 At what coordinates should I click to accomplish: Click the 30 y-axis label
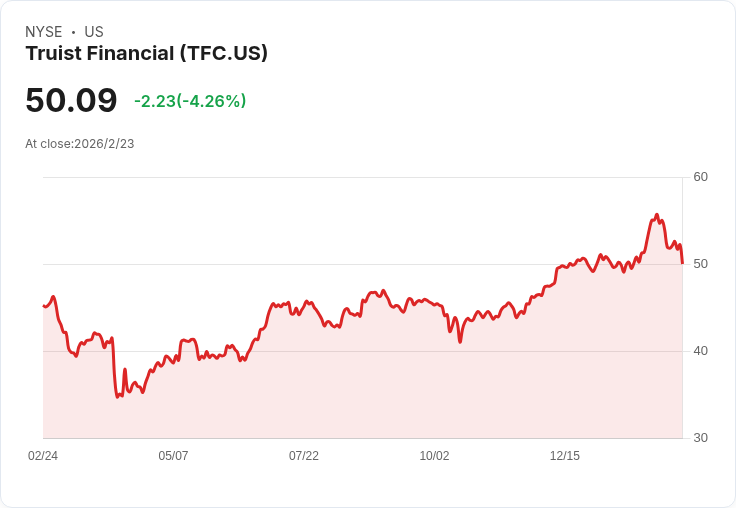point(700,438)
